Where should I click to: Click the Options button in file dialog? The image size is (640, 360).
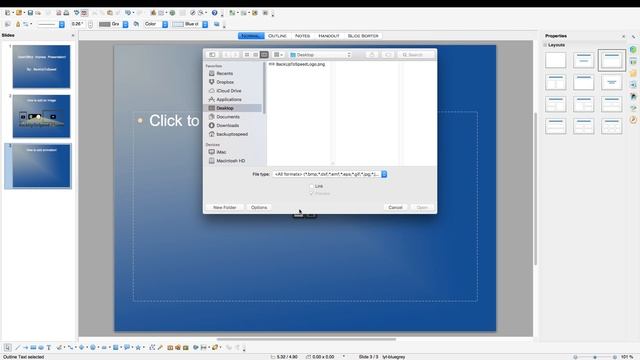point(259,207)
